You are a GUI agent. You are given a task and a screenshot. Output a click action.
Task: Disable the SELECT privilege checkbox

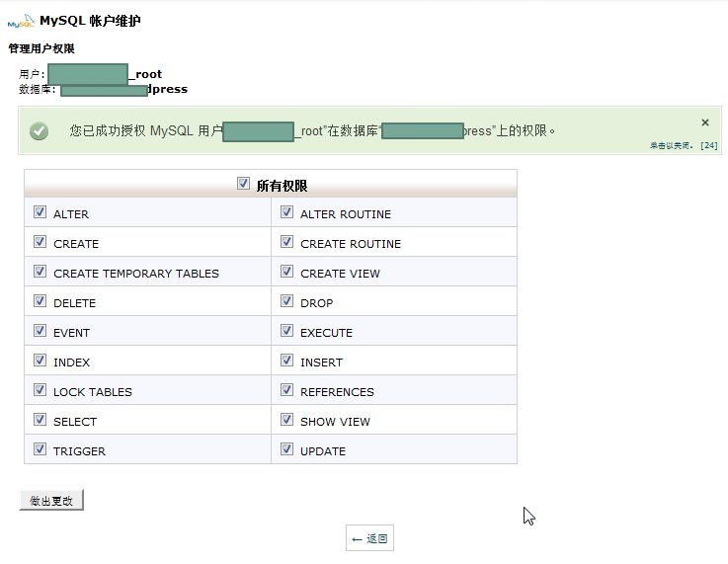[40, 420]
